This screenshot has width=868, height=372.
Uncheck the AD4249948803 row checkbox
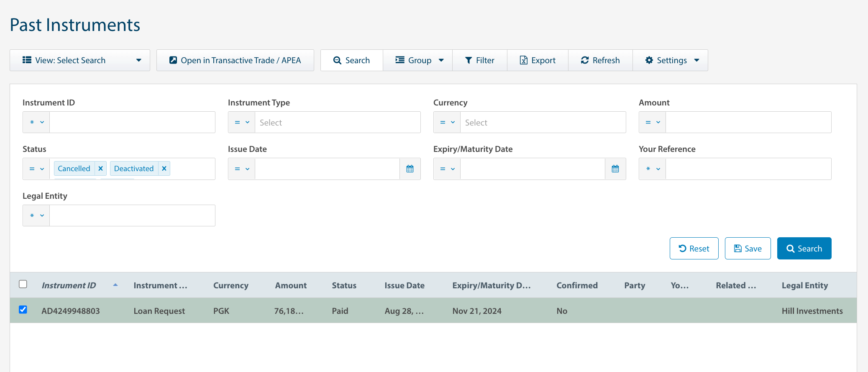coord(23,310)
